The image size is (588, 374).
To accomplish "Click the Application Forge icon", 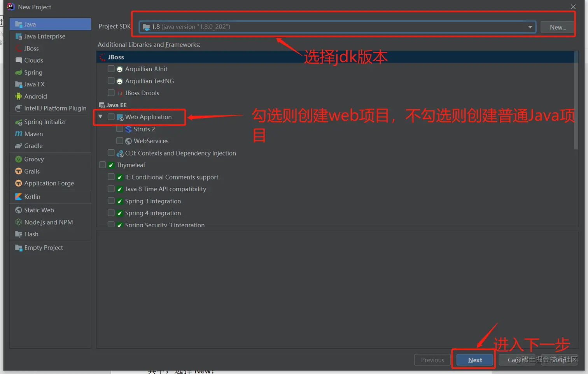I will pyautogui.click(x=18, y=183).
